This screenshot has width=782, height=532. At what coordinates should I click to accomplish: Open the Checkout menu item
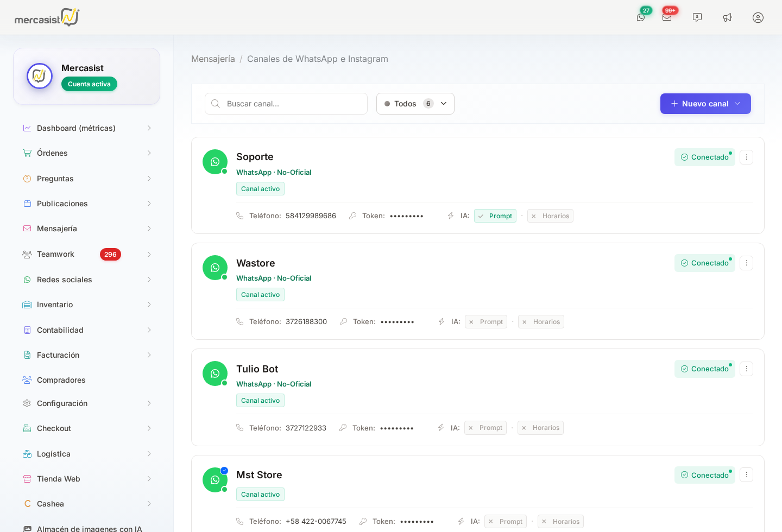pyautogui.click(x=87, y=428)
